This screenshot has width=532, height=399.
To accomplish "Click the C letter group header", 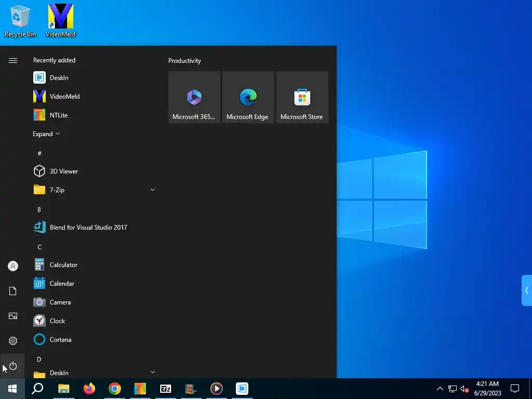I will pos(39,247).
